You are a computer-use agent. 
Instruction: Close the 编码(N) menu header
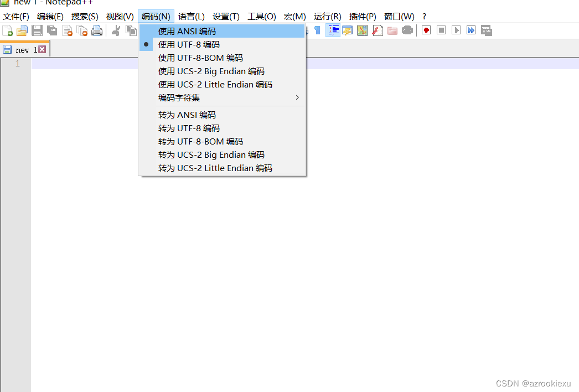pyautogui.click(x=156, y=17)
